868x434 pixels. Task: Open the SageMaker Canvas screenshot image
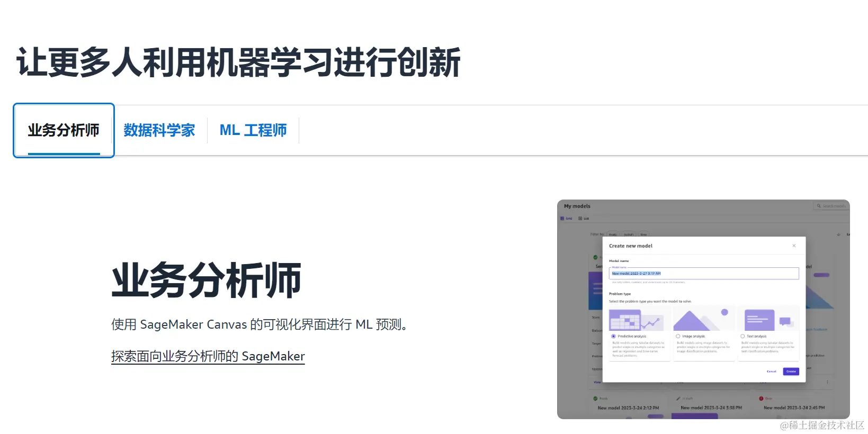pyautogui.click(x=703, y=309)
